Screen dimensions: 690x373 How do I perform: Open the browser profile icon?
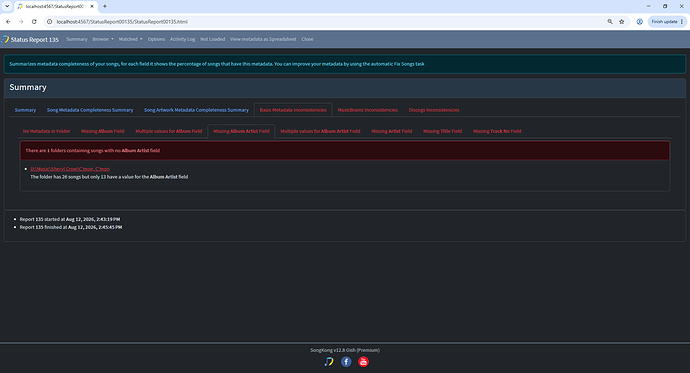tap(639, 22)
